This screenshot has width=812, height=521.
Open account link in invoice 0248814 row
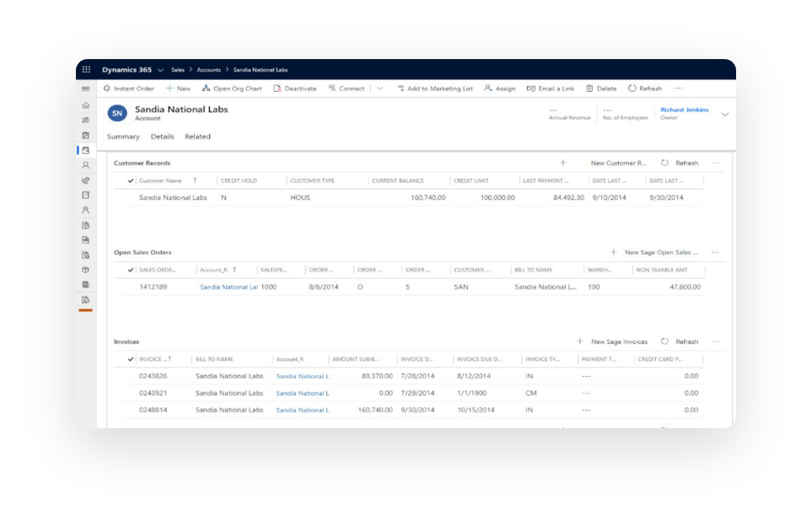303,411
